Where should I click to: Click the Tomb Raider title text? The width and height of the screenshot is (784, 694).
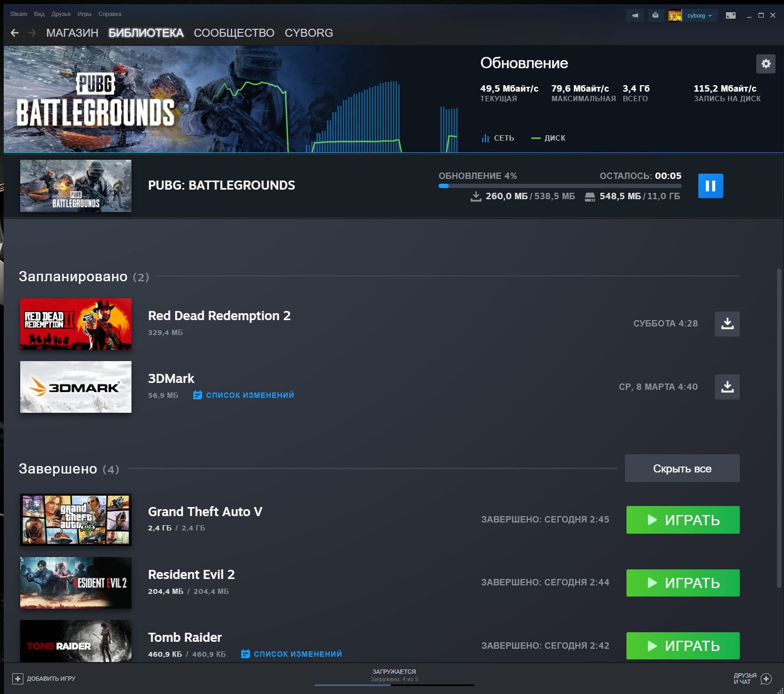pyautogui.click(x=185, y=638)
